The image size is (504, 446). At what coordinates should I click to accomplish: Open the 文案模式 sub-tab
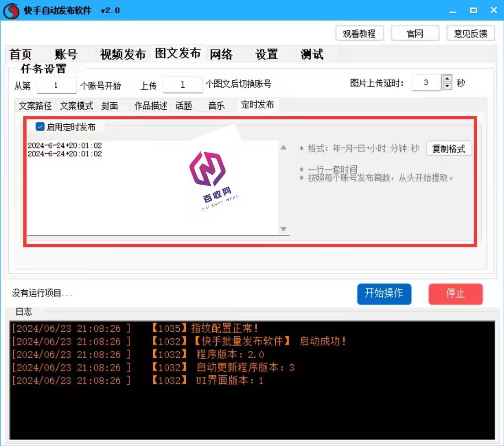point(76,106)
